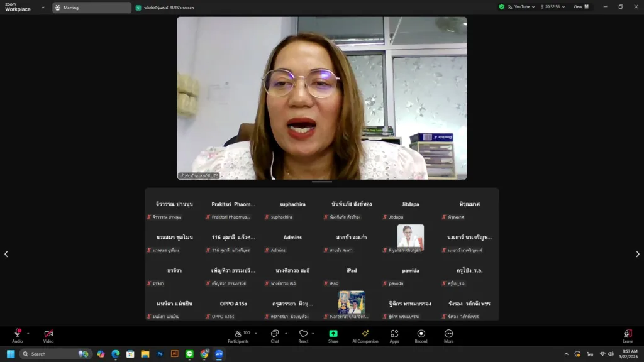Expand the Zoom Workplace dropdown chevron
This screenshot has height=362, width=644.
click(43, 8)
